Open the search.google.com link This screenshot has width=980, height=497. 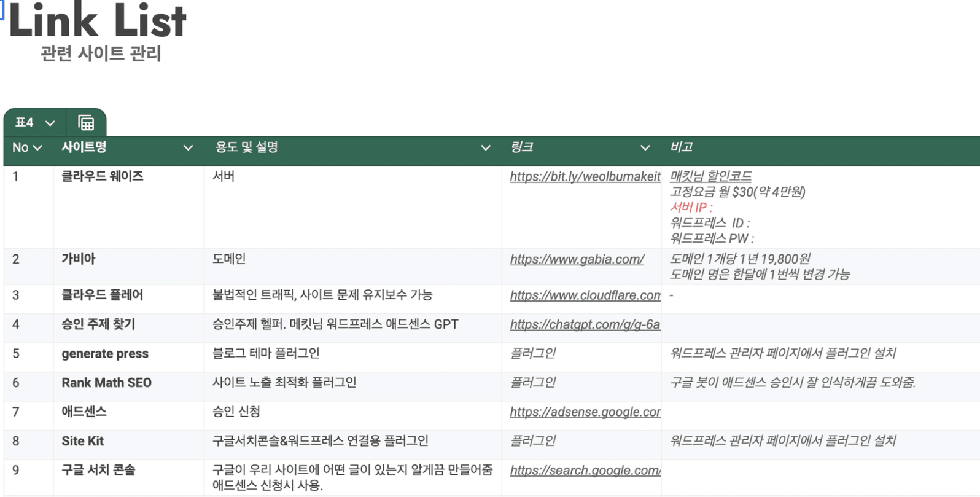(x=585, y=471)
